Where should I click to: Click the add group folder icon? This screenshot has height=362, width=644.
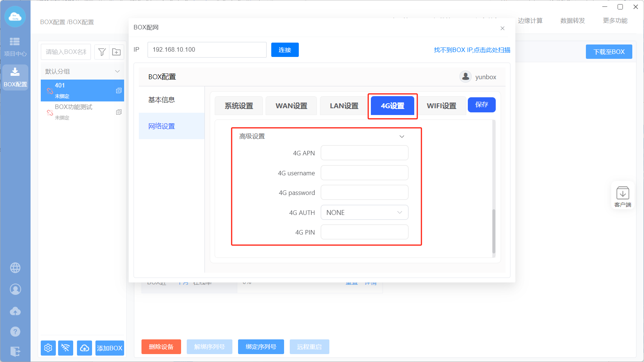coord(117,52)
